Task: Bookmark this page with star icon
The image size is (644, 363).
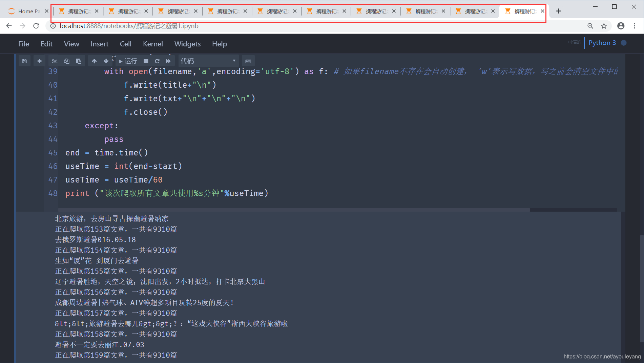Action: point(604,26)
